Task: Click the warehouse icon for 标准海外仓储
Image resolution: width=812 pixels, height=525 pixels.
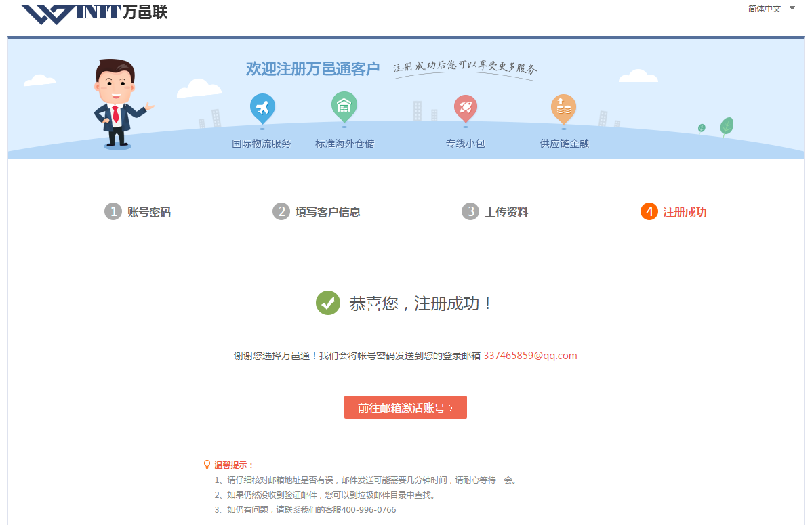Action: click(x=344, y=107)
